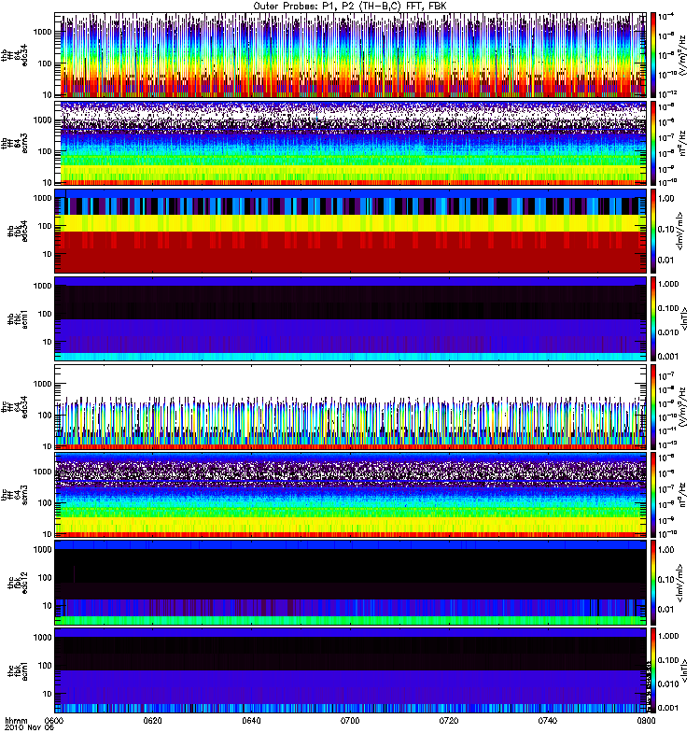
Task: Click the "hhmm" axis label
Action: [16, 721]
